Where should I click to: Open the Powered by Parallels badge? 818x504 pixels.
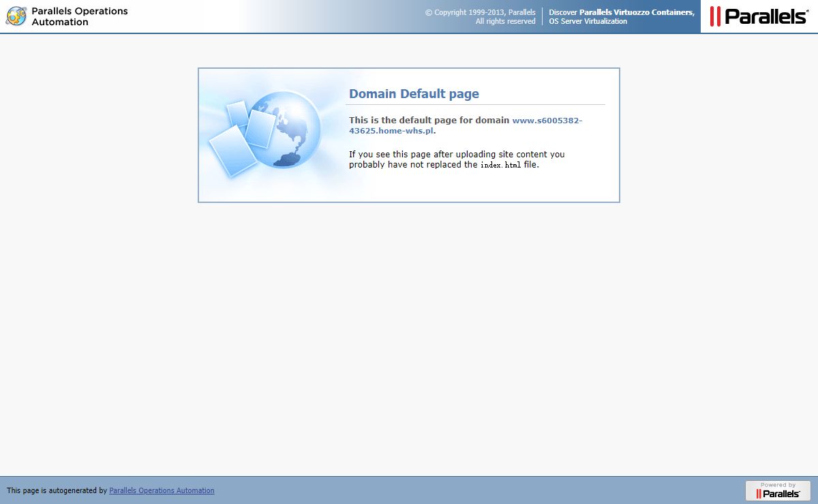point(778,490)
